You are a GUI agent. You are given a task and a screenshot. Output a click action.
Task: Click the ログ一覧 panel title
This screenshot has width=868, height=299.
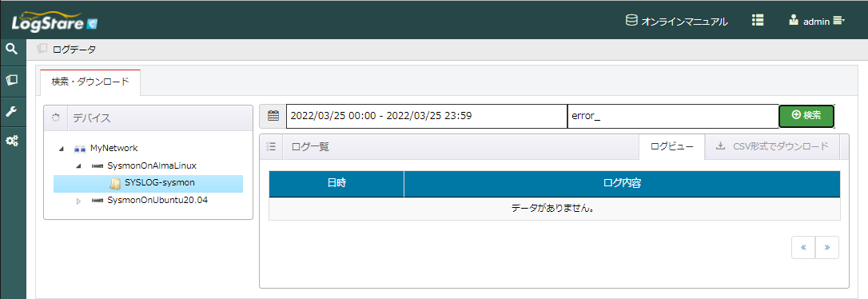(310, 147)
